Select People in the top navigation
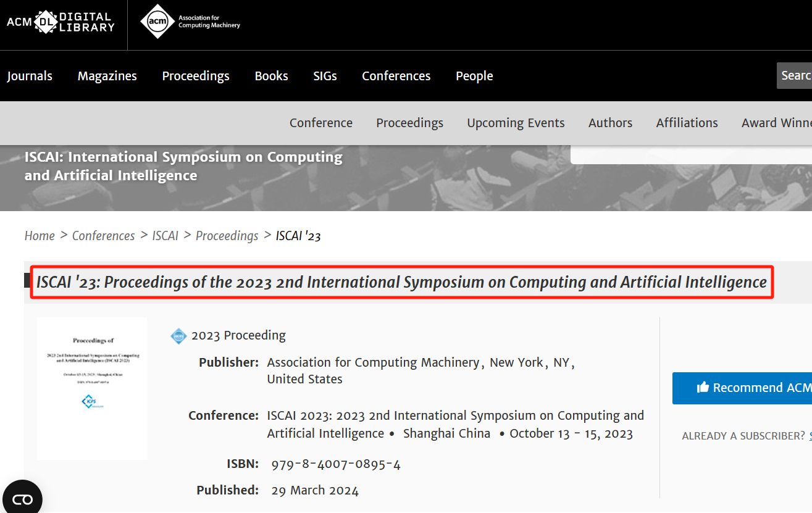Viewport: 812px width, 513px height. coord(474,76)
